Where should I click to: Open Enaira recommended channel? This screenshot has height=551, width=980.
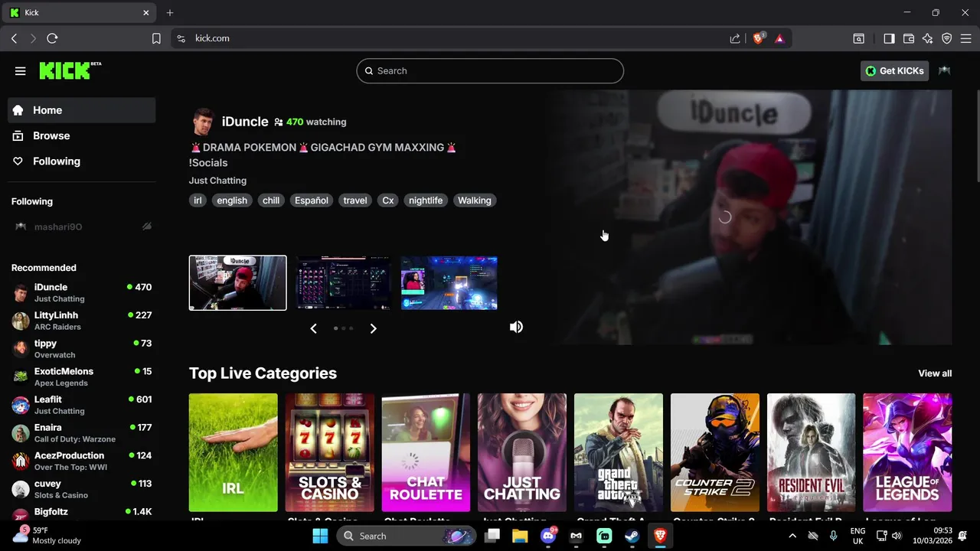(81, 433)
